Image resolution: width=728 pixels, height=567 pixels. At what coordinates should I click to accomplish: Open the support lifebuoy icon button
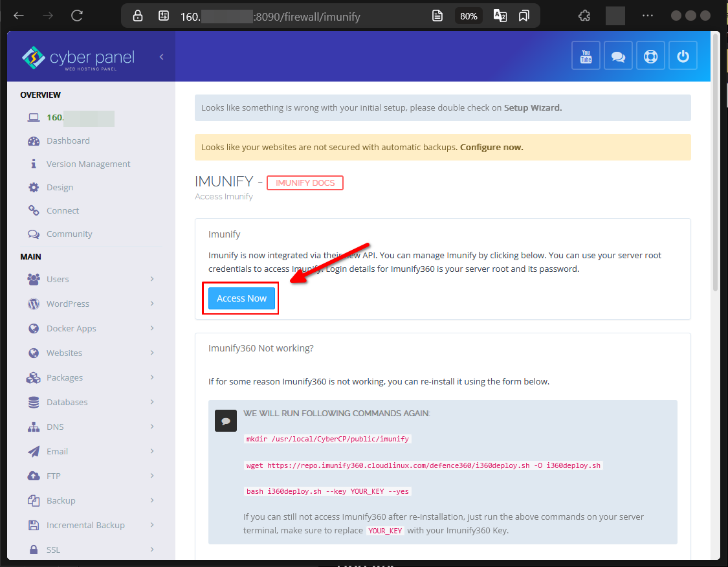point(650,55)
